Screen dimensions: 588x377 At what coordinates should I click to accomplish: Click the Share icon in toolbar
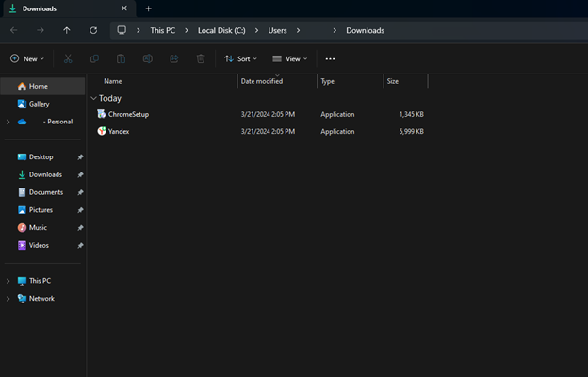[x=174, y=58]
